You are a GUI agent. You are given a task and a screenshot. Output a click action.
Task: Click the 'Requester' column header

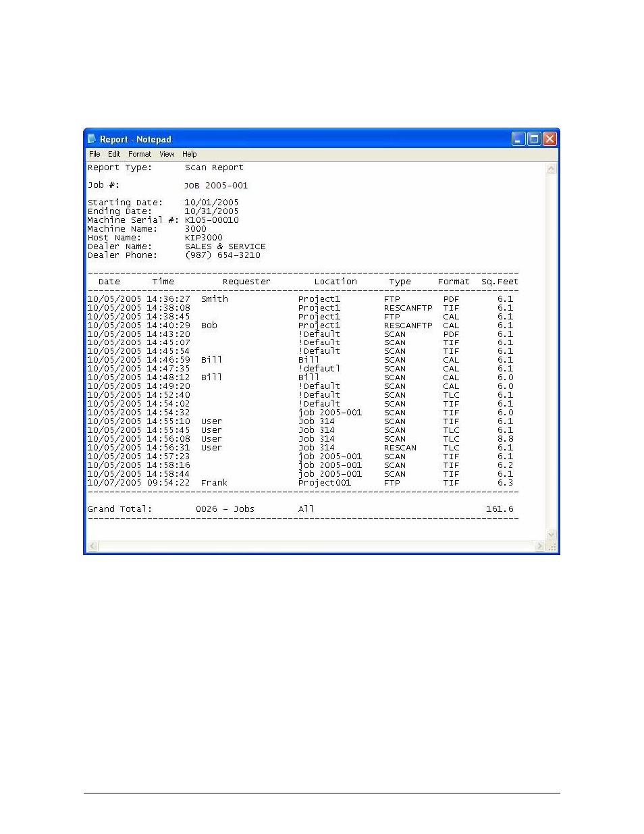[246, 282]
